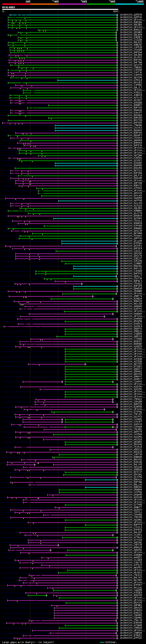Select hit label UniRef100_A2YLV2

pos(131,98)
